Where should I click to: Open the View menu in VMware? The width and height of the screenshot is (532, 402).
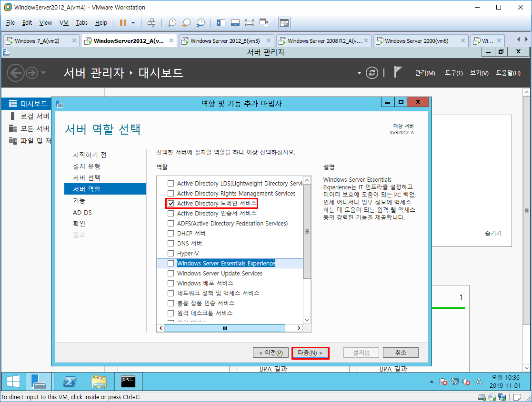coord(45,23)
